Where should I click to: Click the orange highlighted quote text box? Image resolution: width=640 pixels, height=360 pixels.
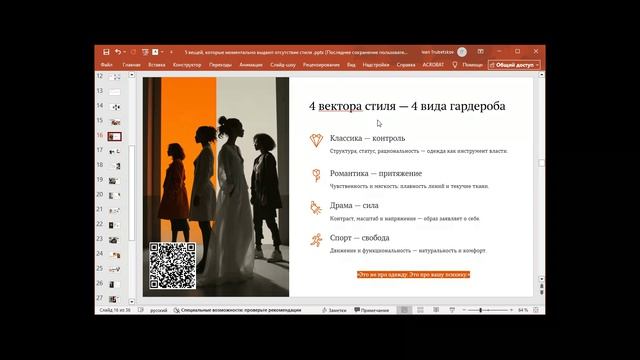click(x=413, y=275)
